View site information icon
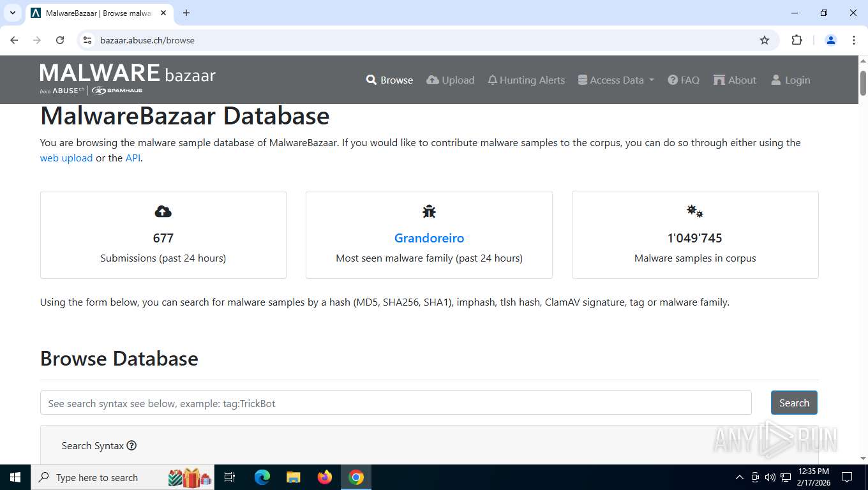 pos(88,40)
